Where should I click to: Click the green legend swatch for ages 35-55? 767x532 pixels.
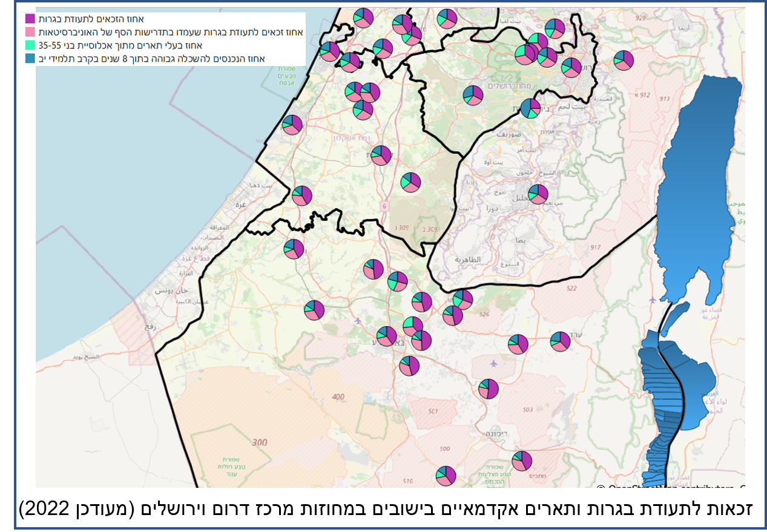pos(30,45)
